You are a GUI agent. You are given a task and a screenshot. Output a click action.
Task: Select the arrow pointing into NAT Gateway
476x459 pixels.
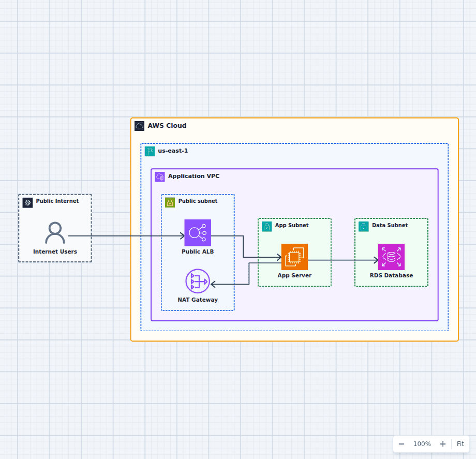(x=249, y=273)
